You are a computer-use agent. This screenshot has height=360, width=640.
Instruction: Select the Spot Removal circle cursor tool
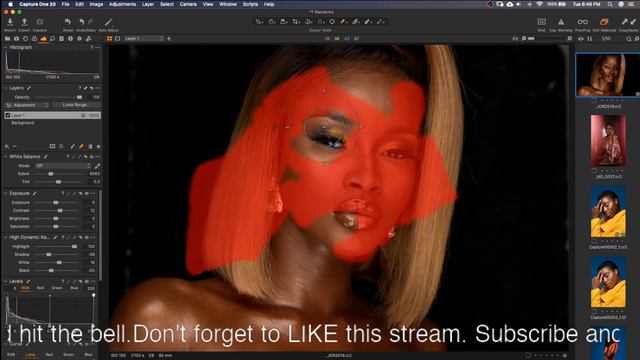[332, 22]
